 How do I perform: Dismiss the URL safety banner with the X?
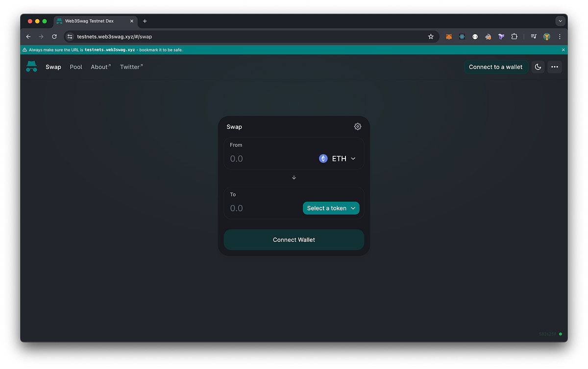click(563, 49)
